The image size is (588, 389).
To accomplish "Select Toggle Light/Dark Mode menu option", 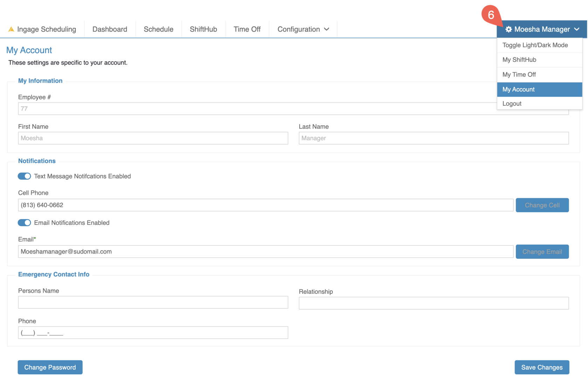I will click(x=535, y=45).
